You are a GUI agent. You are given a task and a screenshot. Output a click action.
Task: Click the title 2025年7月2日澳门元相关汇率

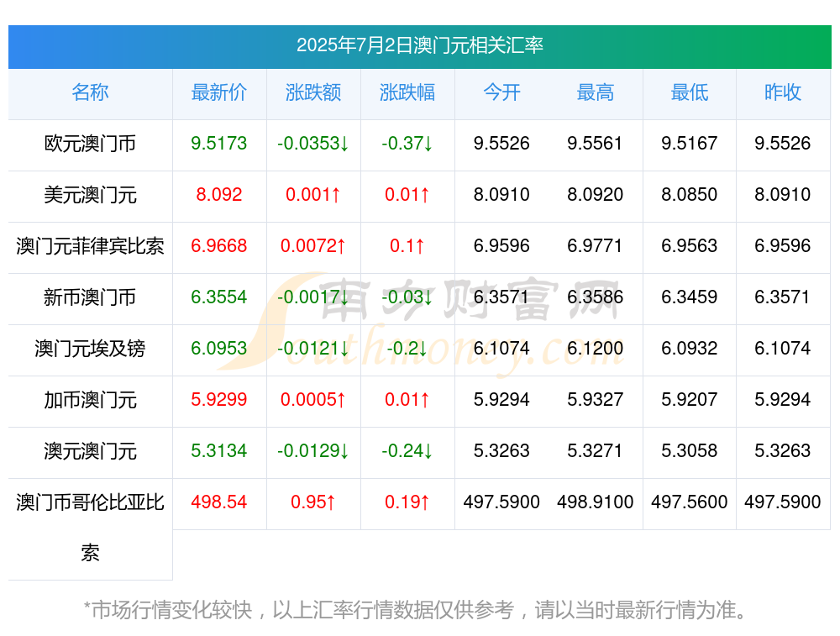pos(420,45)
